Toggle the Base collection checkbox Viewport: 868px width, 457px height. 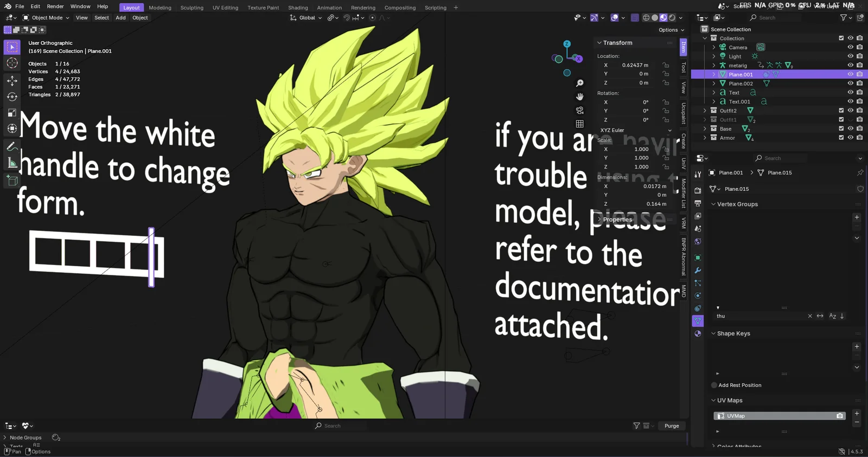(841, 128)
